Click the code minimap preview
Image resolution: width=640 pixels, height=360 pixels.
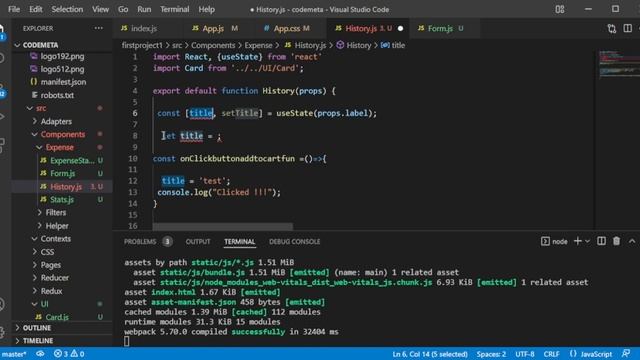coord(619,64)
